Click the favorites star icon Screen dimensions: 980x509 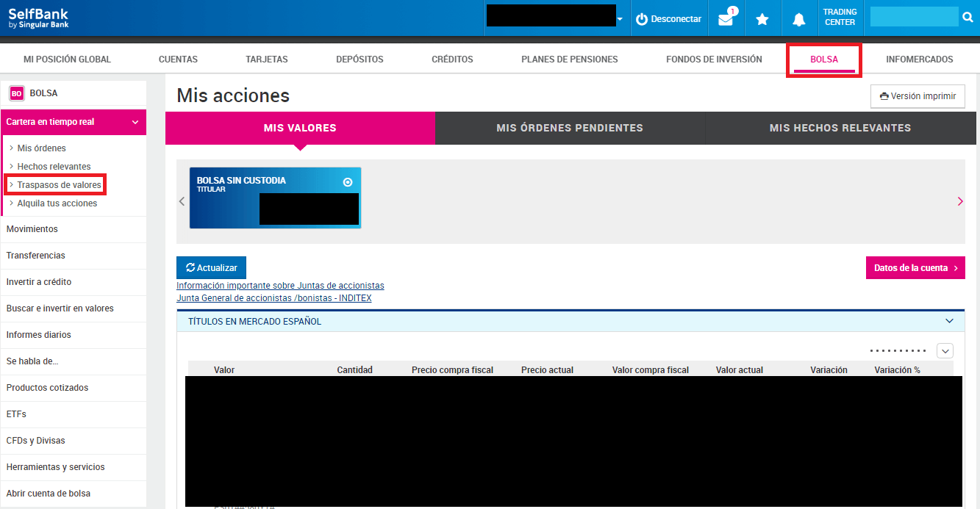pos(762,19)
